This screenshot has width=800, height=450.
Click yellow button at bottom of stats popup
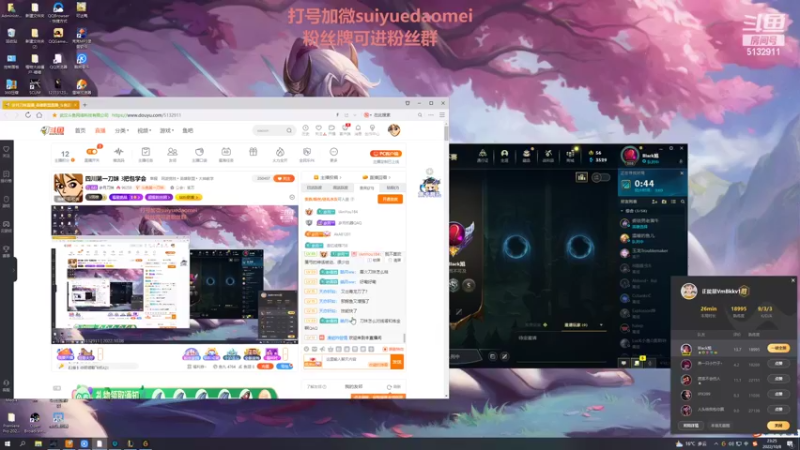pyautogui.click(x=778, y=426)
